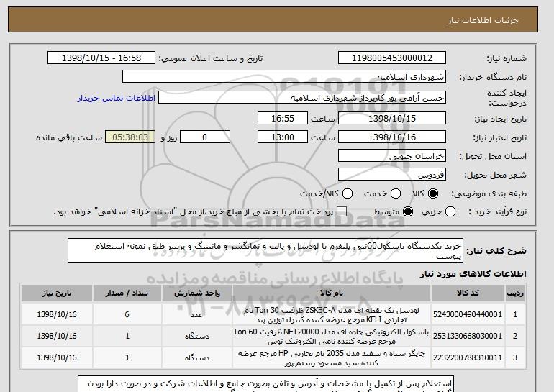Click the delivery city field فردوس

[x=392, y=175]
